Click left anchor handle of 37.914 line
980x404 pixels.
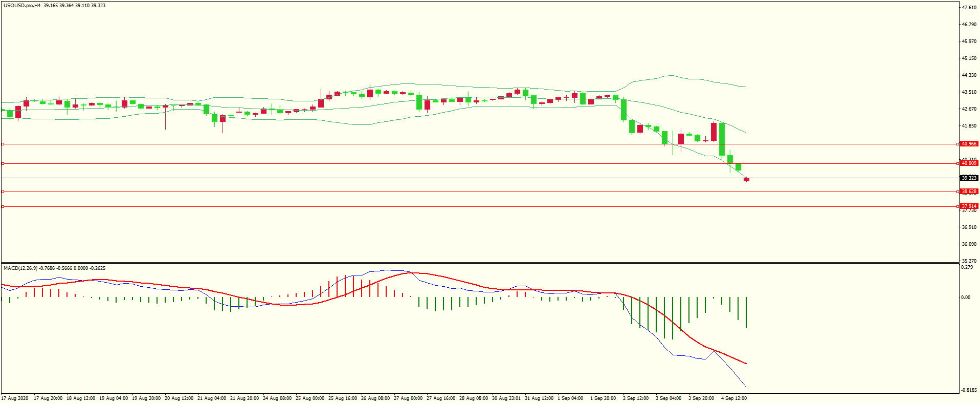(x=3, y=207)
